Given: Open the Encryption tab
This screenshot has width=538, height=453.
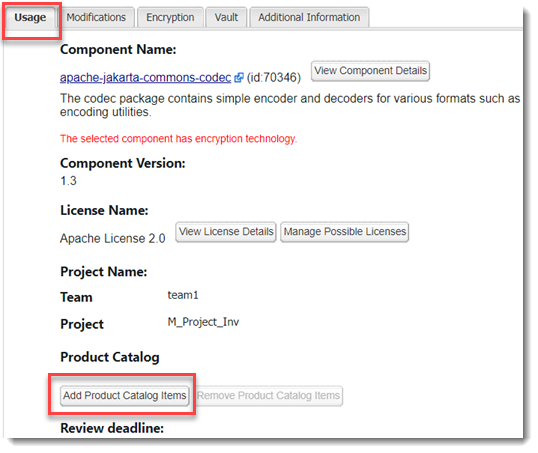Looking at the screenshot, I should 170,17.
